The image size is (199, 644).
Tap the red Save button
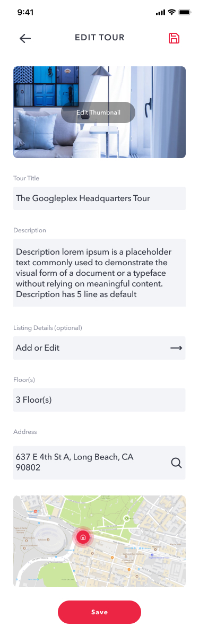tap(99, 612)
